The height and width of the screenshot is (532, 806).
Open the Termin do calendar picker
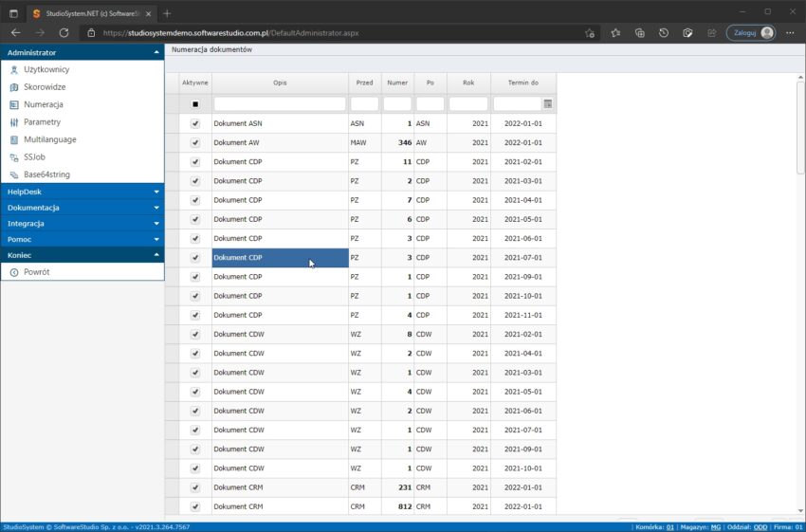[x=547, y=103]
